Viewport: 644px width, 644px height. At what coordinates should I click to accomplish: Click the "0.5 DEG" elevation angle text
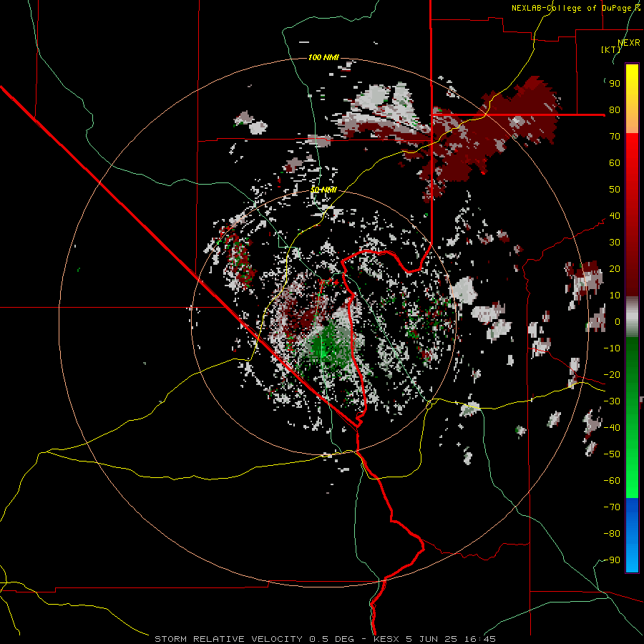click(x=331, y=639)
